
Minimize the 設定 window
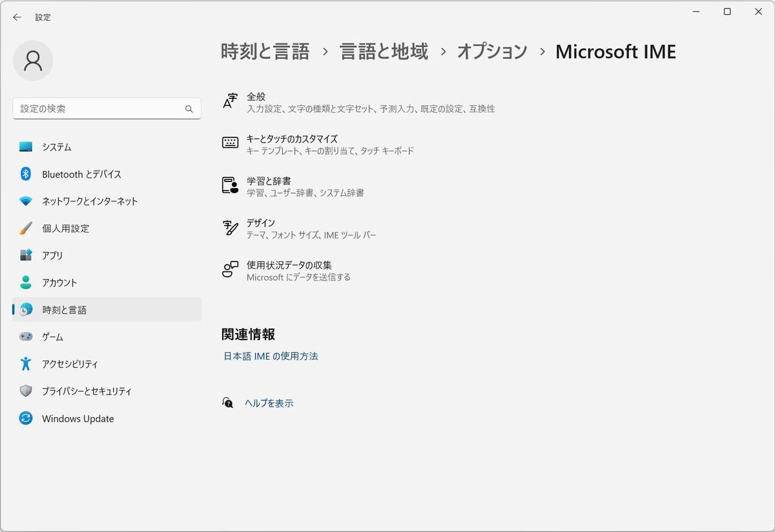coord(697,12)
